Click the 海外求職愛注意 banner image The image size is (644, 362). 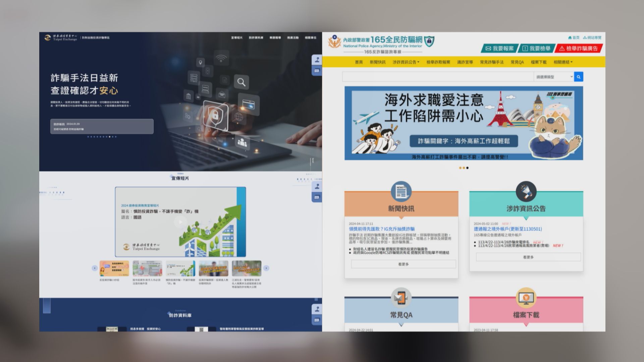[x=464, y=123]
